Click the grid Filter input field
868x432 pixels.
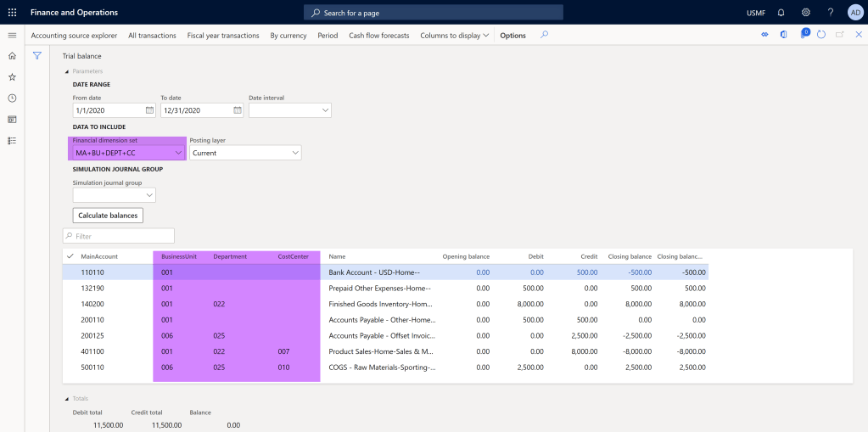[119, 236]
